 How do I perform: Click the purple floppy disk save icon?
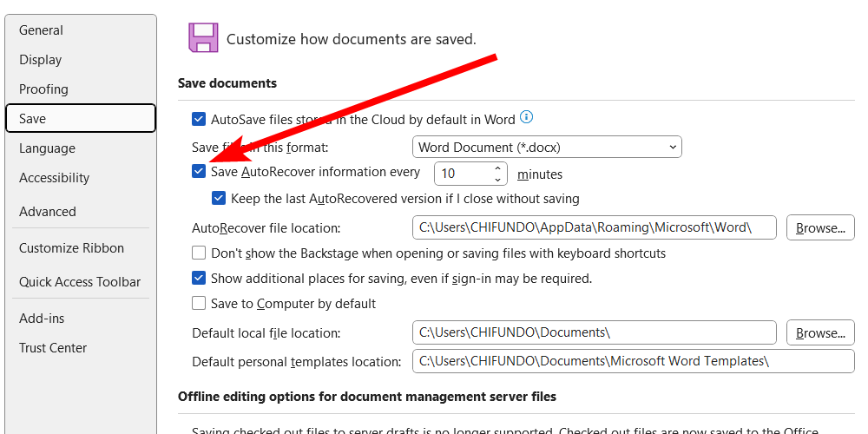203,37
